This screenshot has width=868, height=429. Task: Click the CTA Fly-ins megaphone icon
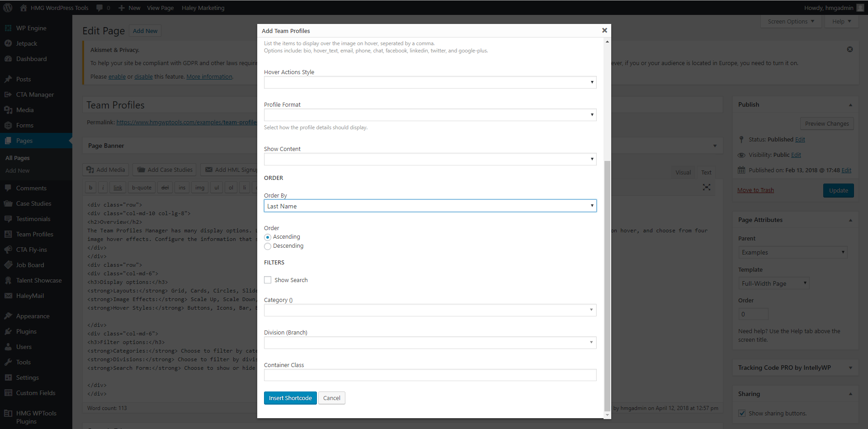tap(8, 250)
